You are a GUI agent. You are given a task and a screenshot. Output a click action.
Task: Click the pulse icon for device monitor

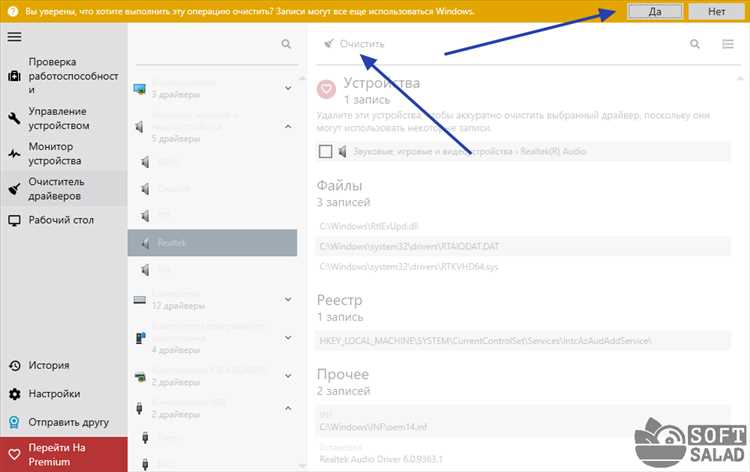14,154
